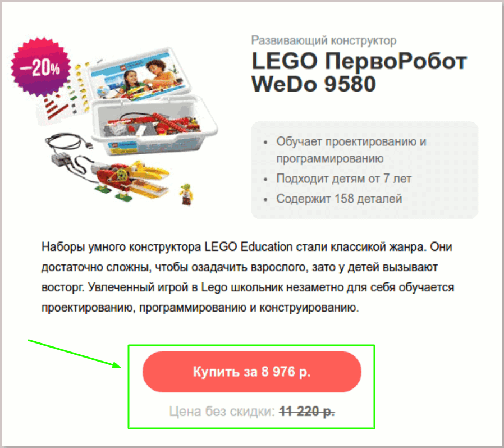Click the LEGO minifigure beside the crocodile

tap(186, 194)
